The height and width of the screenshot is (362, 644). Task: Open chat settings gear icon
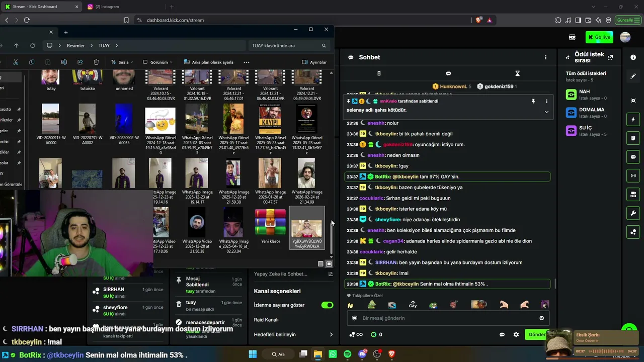pyautogui.click(x=516, y=334)
